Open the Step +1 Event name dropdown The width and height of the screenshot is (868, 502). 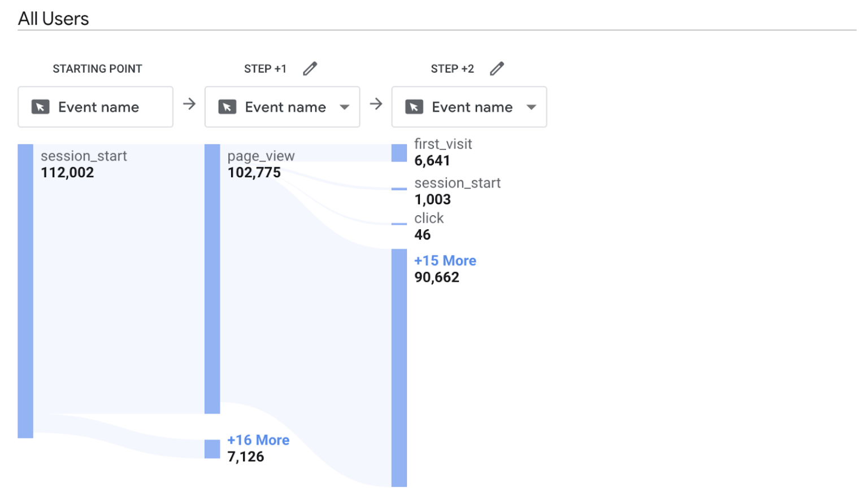coord(345,107)
